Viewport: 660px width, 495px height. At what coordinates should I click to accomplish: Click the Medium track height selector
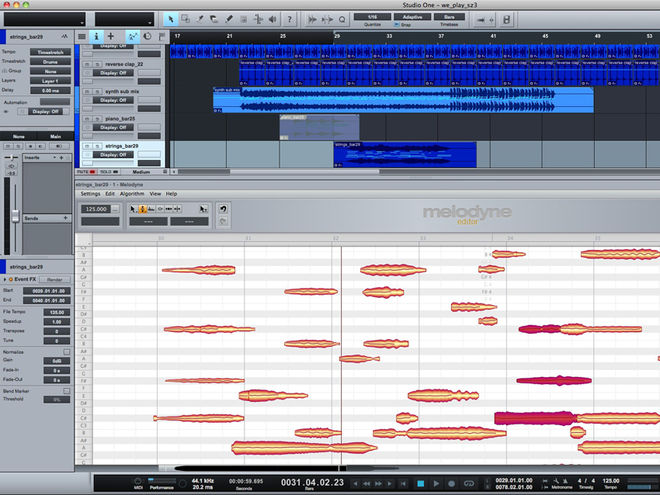(141, 172)
